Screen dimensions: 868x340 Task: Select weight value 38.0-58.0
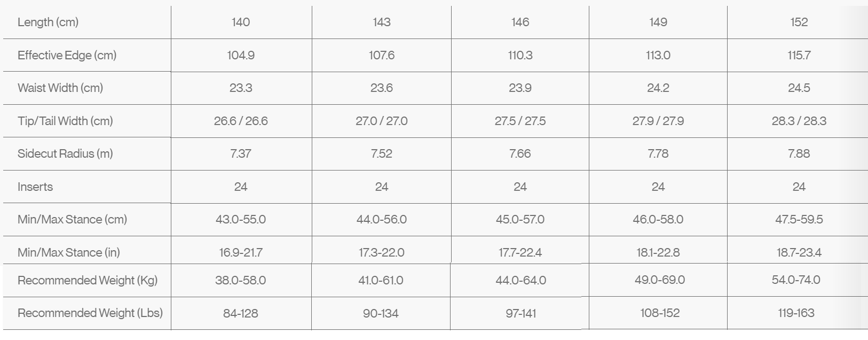pos(240,280)
